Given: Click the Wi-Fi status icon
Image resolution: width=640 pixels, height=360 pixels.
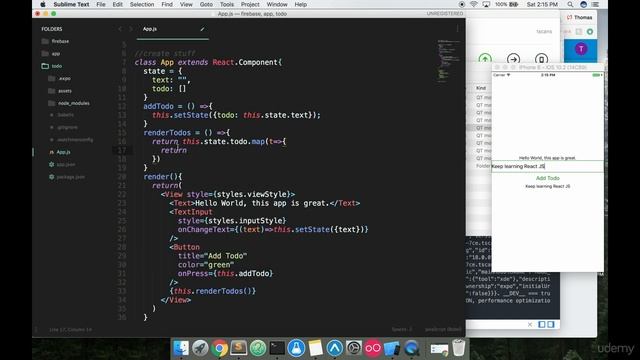Looking at the screenshot, I should coord(473,4).
